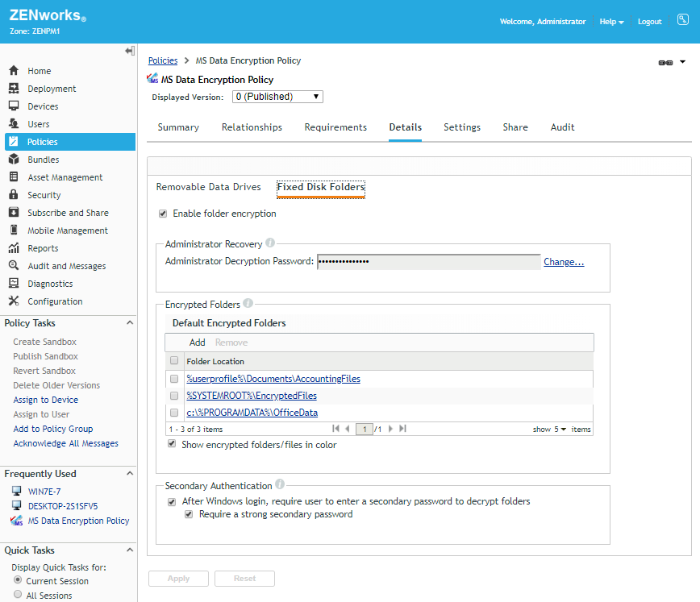Screen dimensions: 700x602
Task: Click Acknowledge All Messages link
Action: click(65, 443)
